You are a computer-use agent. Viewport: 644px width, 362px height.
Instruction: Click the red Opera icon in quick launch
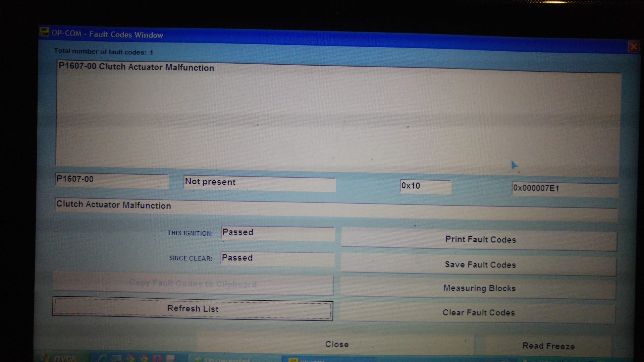click(158, 359)
